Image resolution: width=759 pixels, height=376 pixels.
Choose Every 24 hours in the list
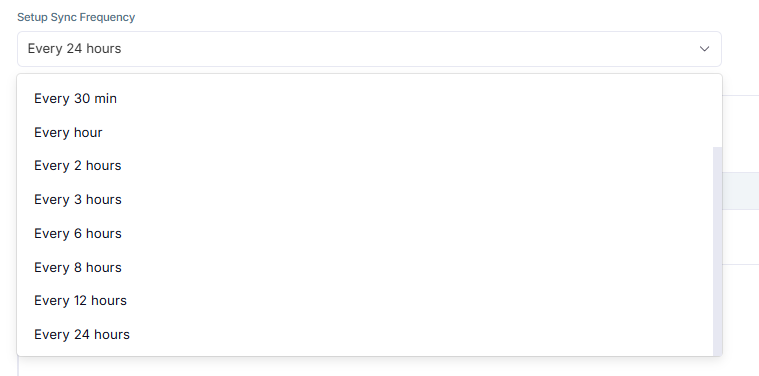365,334
